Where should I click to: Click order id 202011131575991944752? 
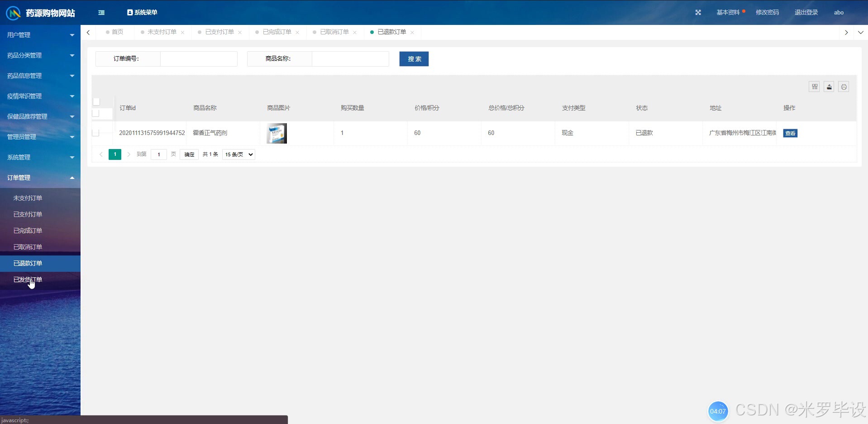pyautogui.click(x=152, y=133)
